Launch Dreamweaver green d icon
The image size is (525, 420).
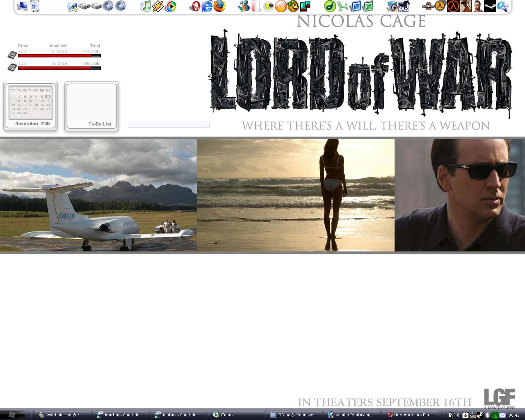click(x=330, y=6)
